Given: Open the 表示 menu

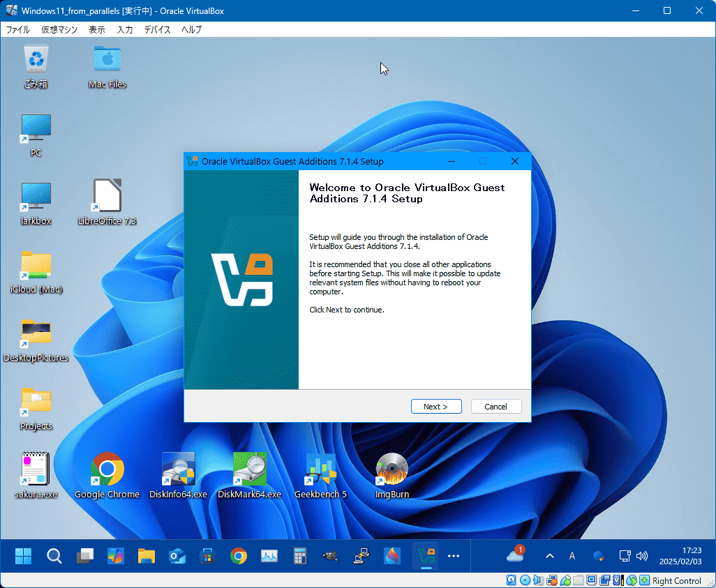Looking at the screenshot, I should (97, 30).
